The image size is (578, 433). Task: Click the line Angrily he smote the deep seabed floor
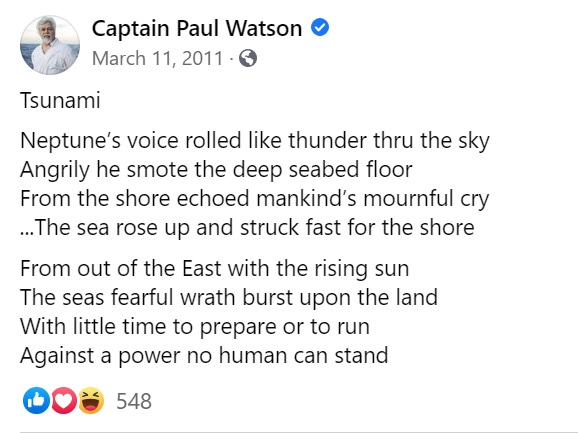click(x=216, y=170)
